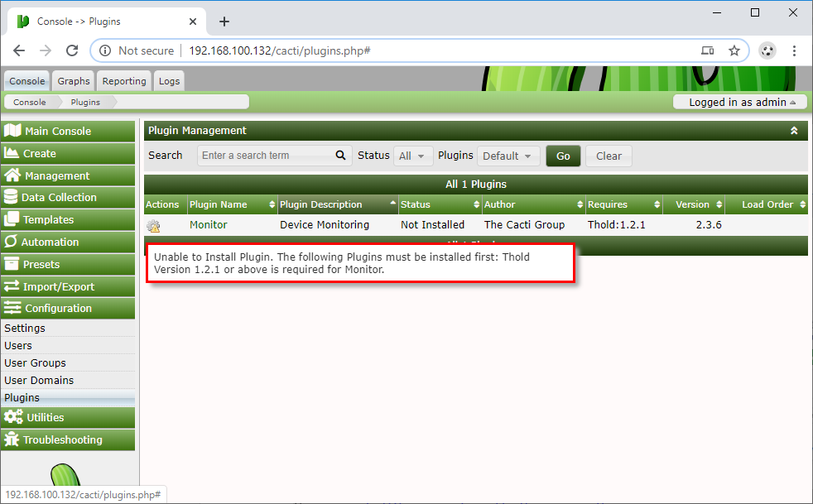
Task: Expand the Templates menu section
Action: (x=68, y=219)
